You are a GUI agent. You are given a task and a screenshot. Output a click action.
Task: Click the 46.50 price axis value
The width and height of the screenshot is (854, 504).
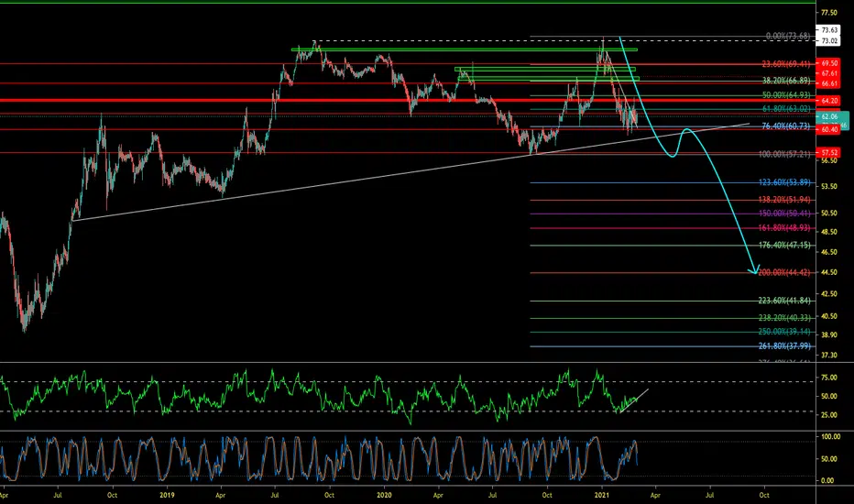click(x=829, y=252)
